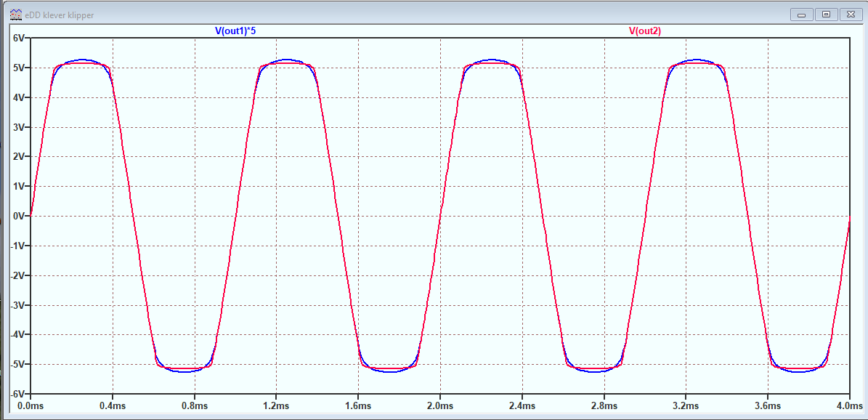Image resolution: width=868 pixels, height=420 pixels.
Task: Click the 1.6ms time axis label
Action: coord(358,406)
